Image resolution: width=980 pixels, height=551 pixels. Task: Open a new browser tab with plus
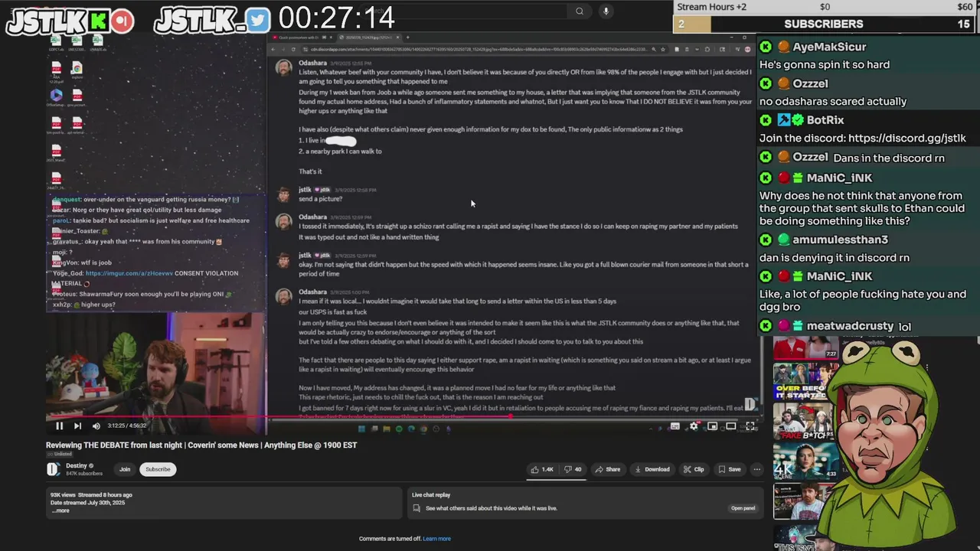pyautogui.click(x=408, y=37)
